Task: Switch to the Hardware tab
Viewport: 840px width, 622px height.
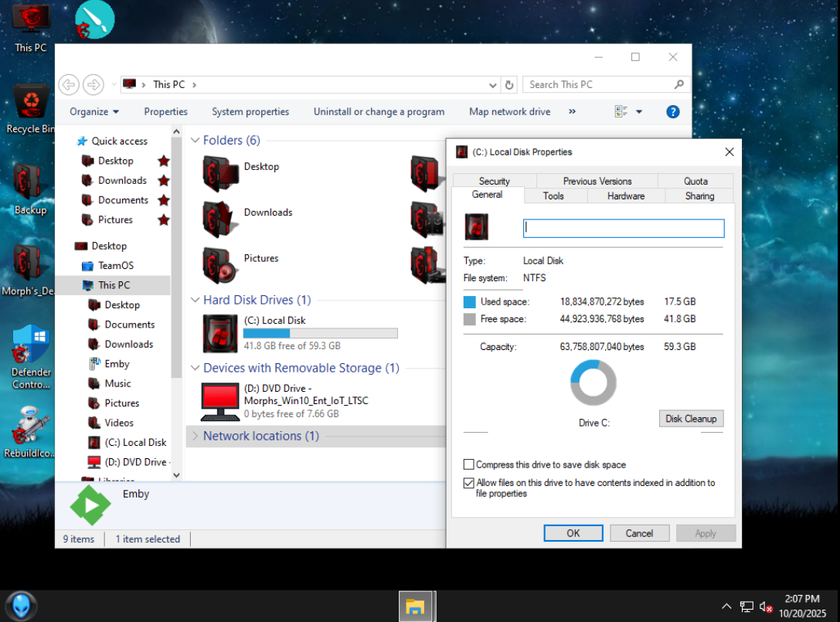Action: click(626, 196)
